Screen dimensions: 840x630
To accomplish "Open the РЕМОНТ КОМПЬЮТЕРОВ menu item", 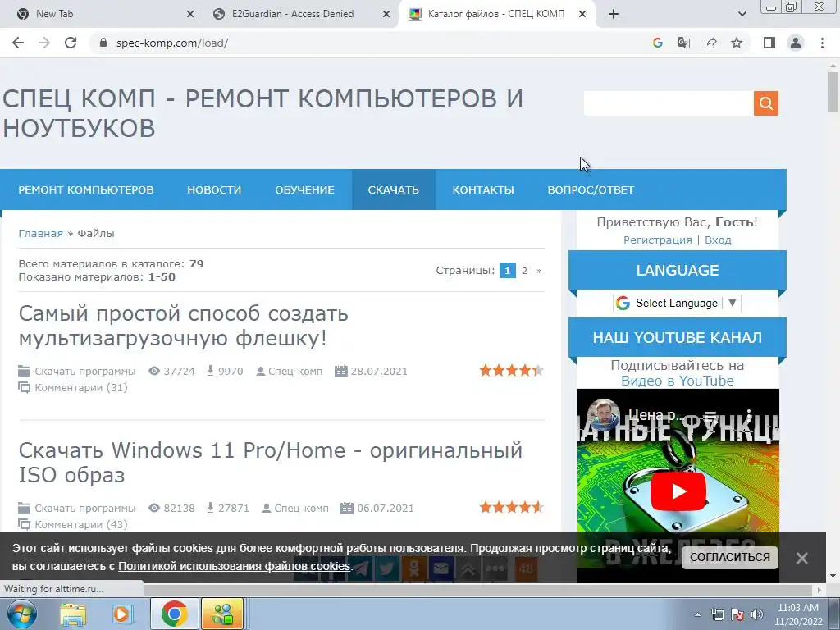I will (85, 189).
